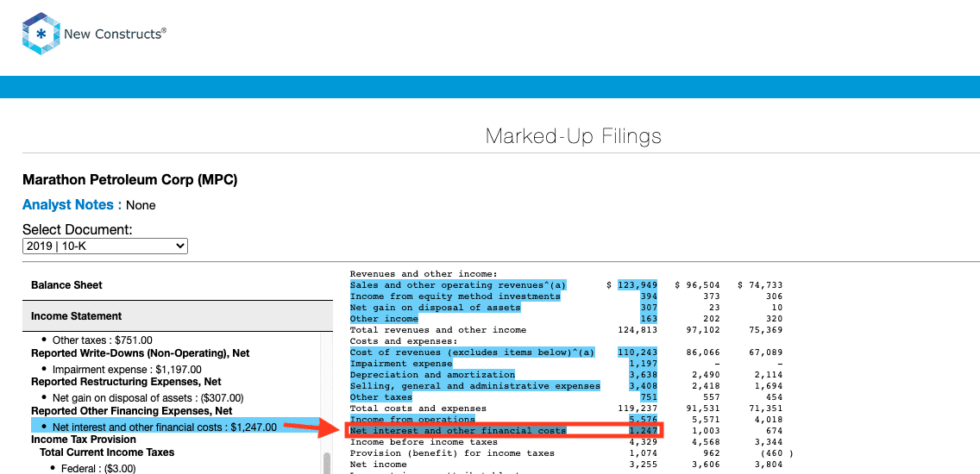Click highlighted value 110,243

coord(638,352)
